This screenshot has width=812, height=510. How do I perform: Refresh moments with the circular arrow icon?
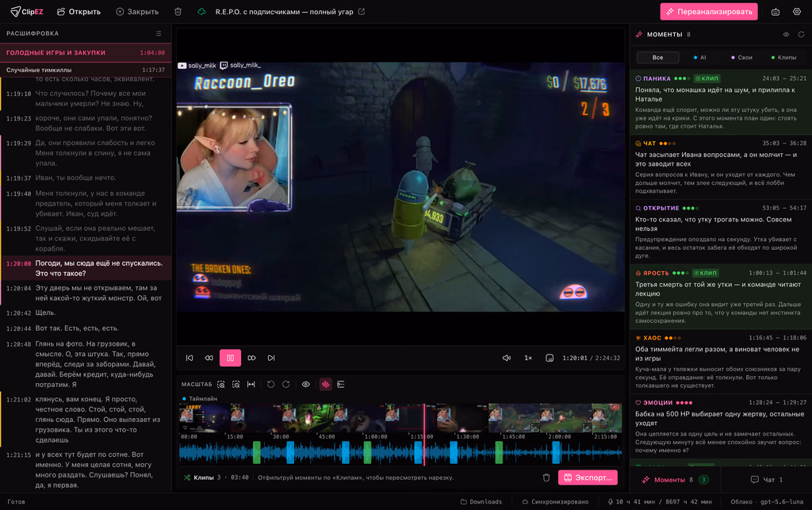click(801, 34)
